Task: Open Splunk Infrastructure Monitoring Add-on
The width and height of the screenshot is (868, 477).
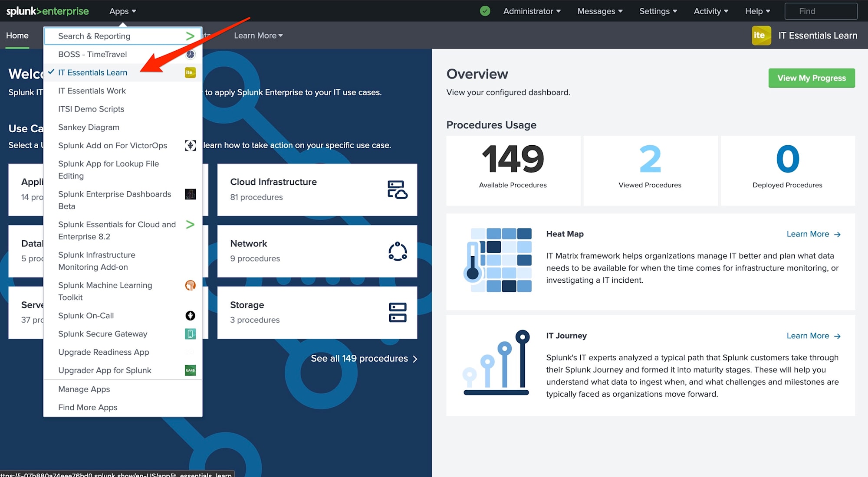Action: click(x=123, y=261)
